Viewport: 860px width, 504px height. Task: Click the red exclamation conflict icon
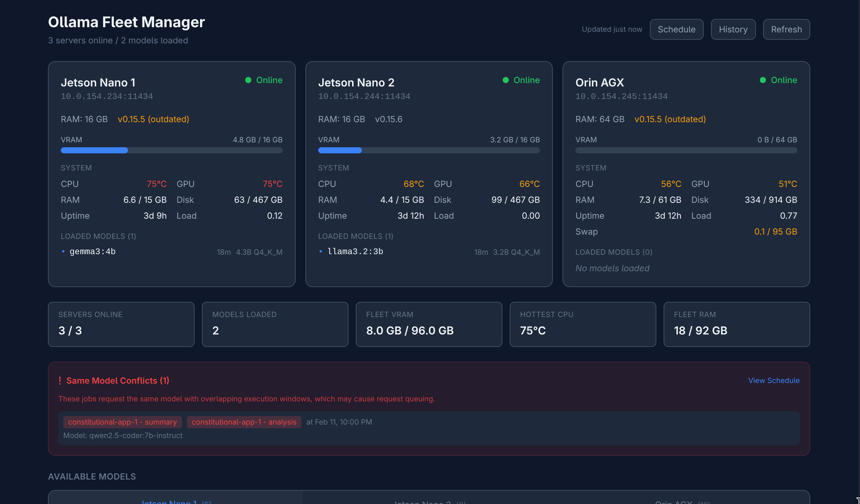click(60, 381)
